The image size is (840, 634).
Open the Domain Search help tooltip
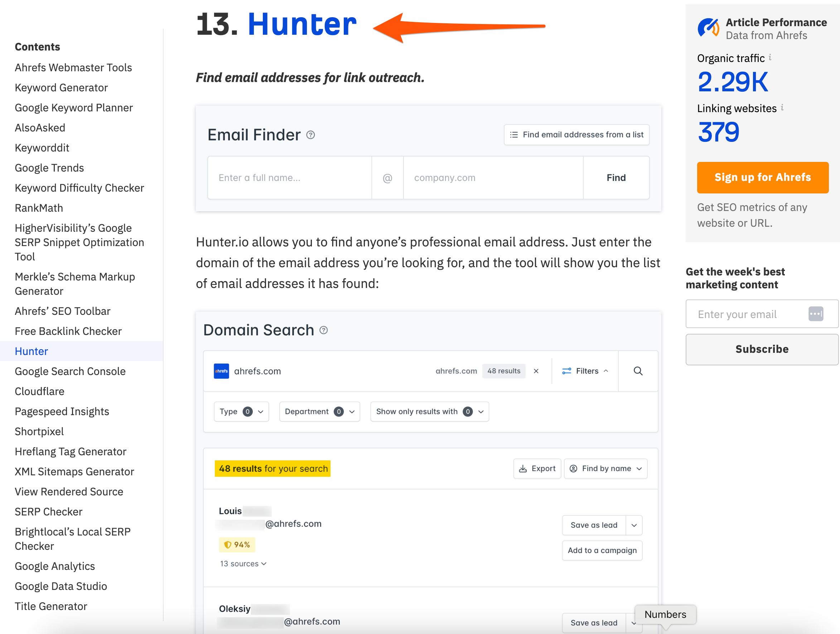323,331
